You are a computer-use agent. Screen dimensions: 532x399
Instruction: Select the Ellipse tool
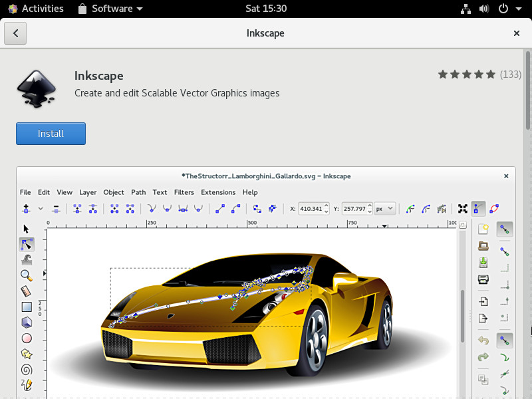click(27, 338)
